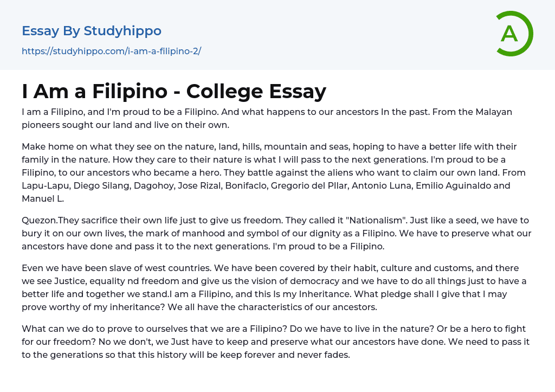The height and width of the screenshot is (392, 555).
Task: Click the first paragraph about Malayan pioneers
Action: (x=267, y=118)
